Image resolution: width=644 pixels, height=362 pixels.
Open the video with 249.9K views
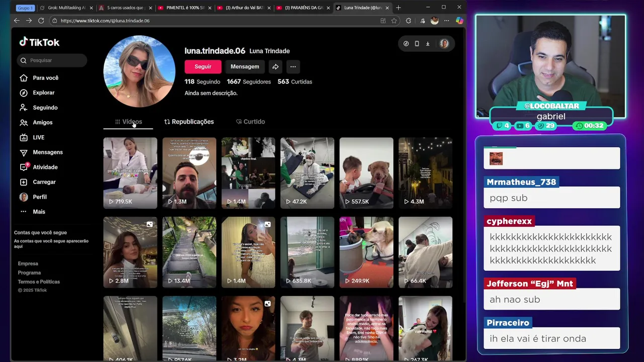[x=366, y=252]
